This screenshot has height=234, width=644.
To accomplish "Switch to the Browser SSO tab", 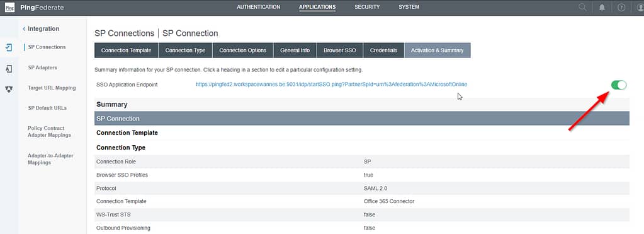I will click(340, 50).
